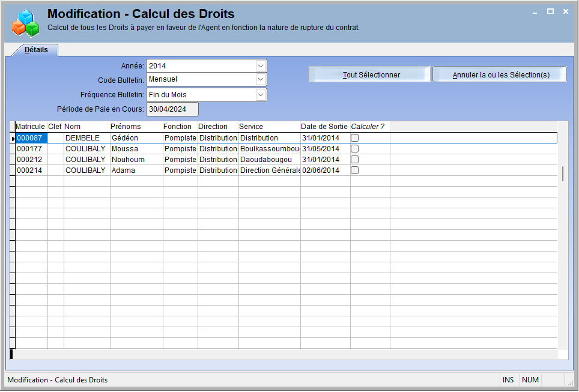Maximize the Calcul des Droits window
This screenshot has height=392, width=579.
(550, 11)
